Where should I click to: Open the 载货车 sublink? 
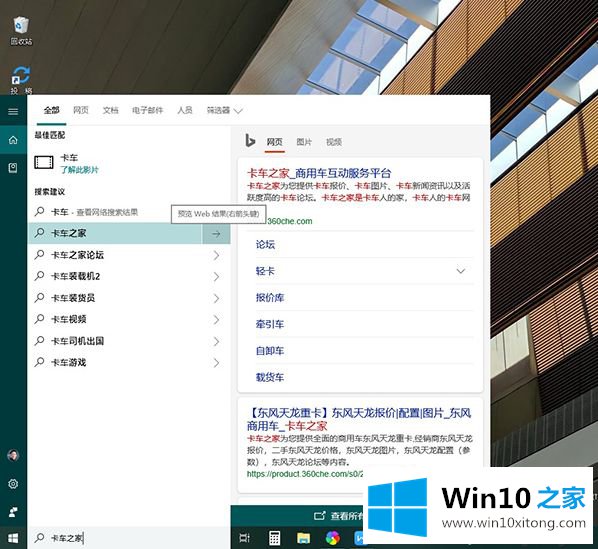coord(270,377)
